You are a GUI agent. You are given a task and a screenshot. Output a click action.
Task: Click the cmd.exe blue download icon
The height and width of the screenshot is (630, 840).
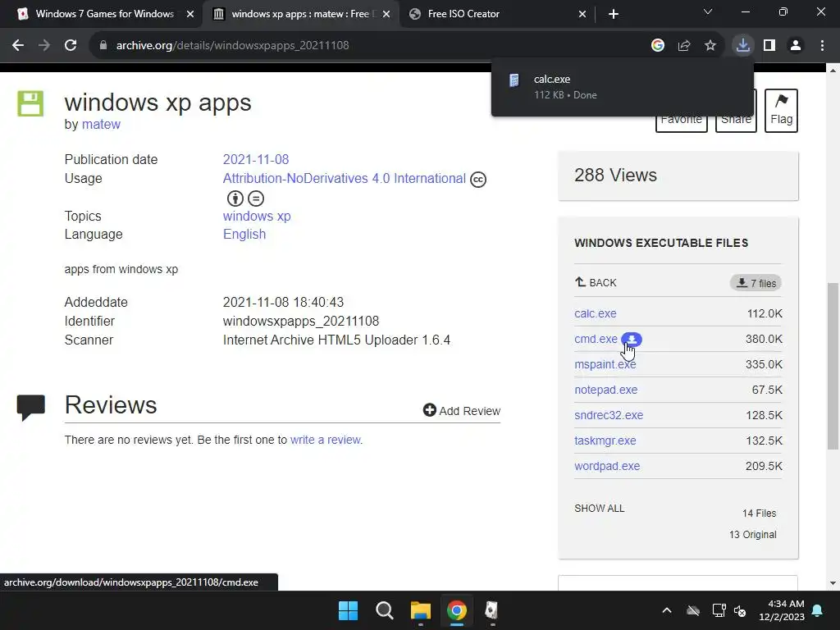pyautogui.click(x=632, y=339)
